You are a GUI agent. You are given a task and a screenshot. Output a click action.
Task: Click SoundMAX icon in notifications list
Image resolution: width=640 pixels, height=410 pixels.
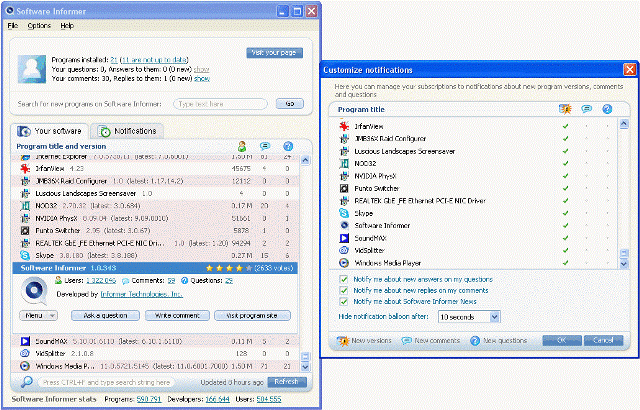tap(344, 238)
